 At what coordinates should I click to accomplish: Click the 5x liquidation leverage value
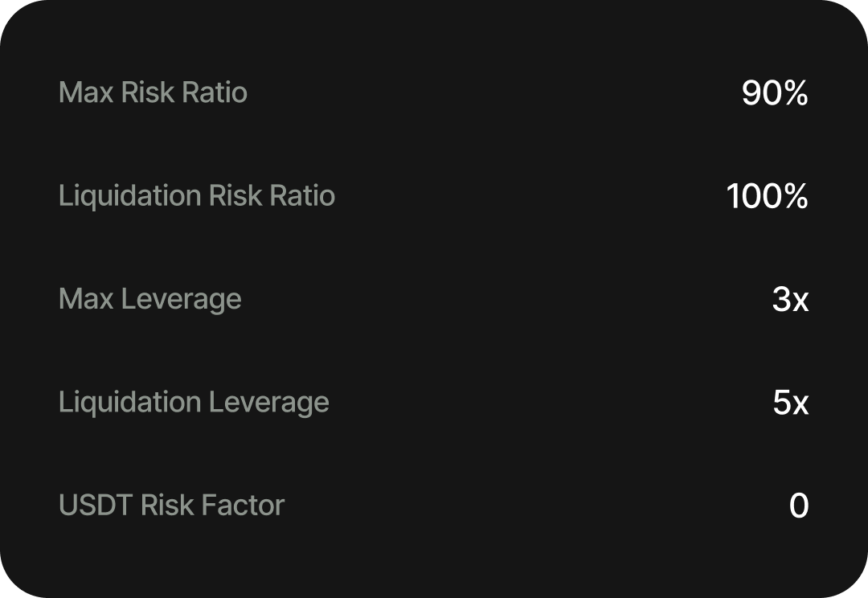click(791, 402)
